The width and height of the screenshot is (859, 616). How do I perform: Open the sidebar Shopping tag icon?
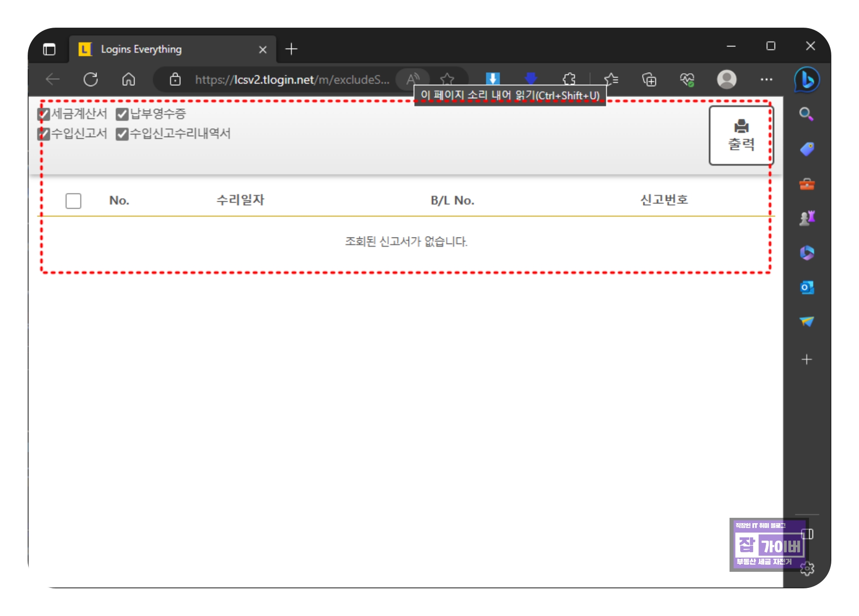tap(806, 149)
